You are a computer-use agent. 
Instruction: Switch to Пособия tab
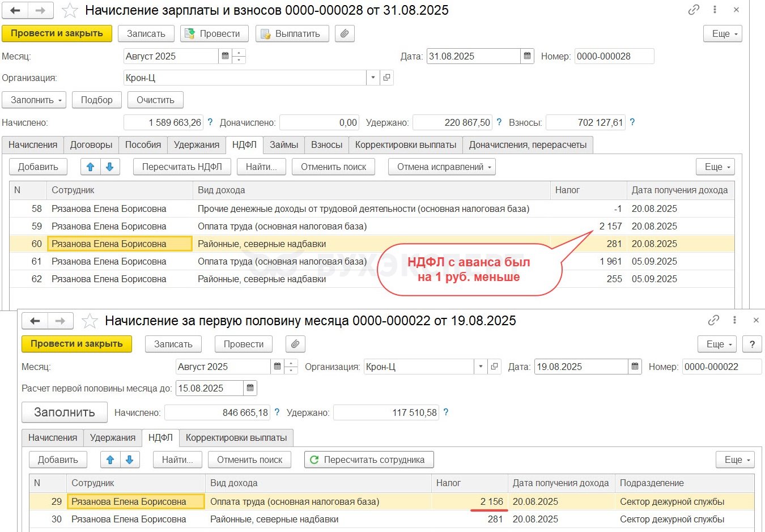click(143, 144)
